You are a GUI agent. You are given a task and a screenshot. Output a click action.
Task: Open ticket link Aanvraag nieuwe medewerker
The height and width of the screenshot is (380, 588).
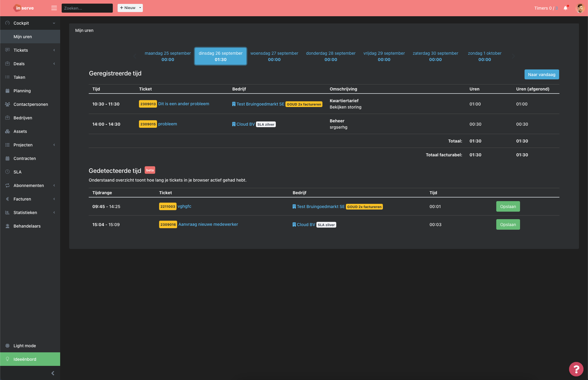pos(208,224)
